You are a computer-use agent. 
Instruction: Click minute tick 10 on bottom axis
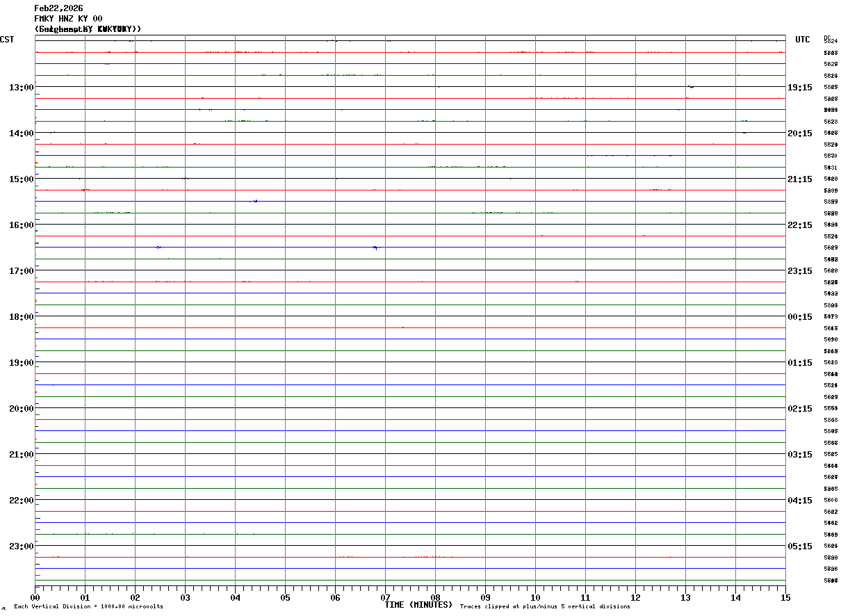coord(535,597)
